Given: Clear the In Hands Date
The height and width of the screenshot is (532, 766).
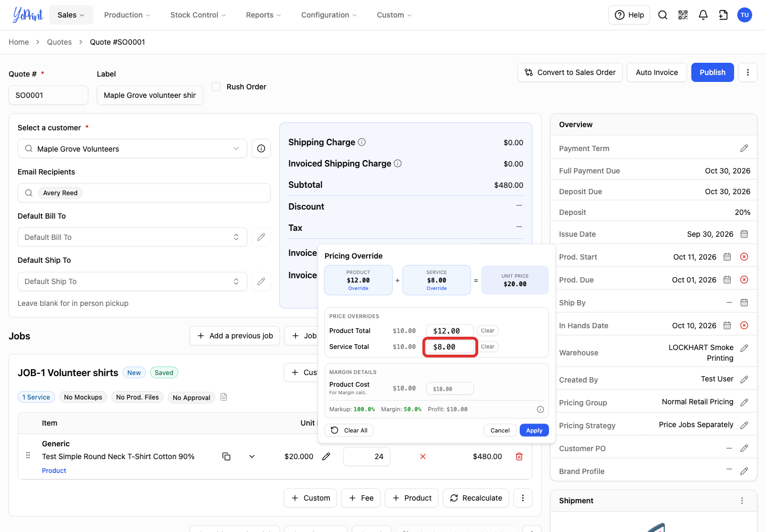Looking at the screenshot, I should (x=744, y=326).
